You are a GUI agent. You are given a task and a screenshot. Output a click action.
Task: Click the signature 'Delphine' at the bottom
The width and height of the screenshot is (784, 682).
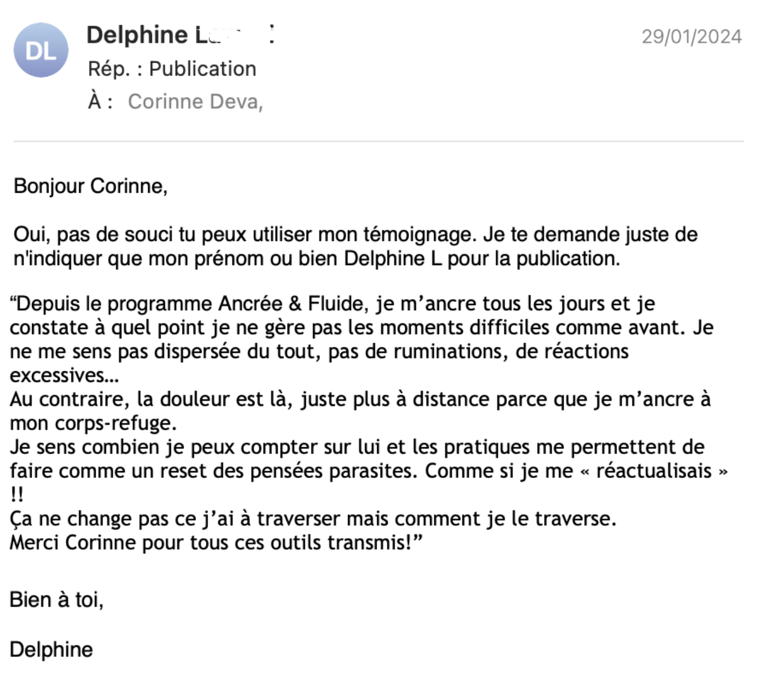tap(52, 649)
